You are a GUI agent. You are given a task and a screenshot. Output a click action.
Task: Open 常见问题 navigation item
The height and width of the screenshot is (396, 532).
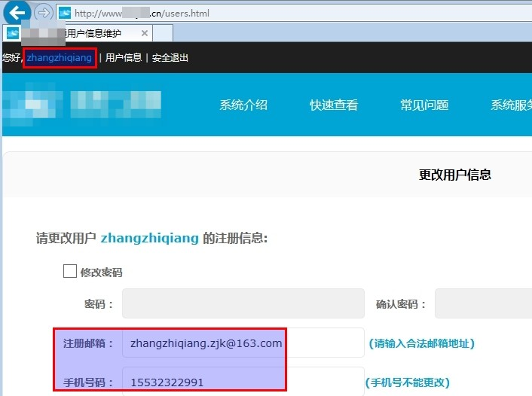pyautogui.click(x=424, y=105)
